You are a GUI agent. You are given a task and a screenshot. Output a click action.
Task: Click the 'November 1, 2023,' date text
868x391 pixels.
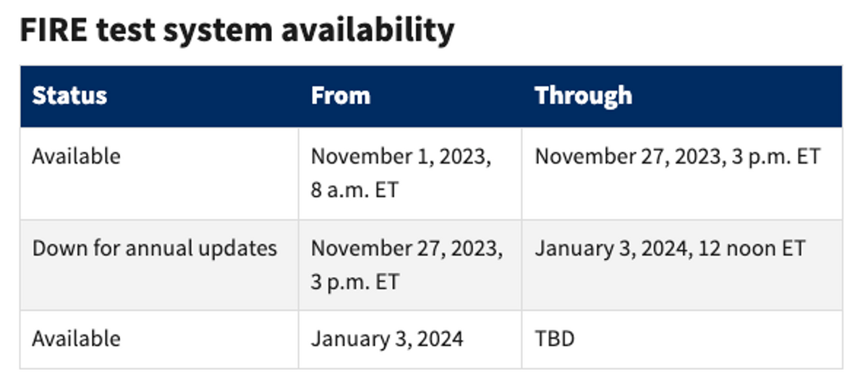tap(401, 156)
